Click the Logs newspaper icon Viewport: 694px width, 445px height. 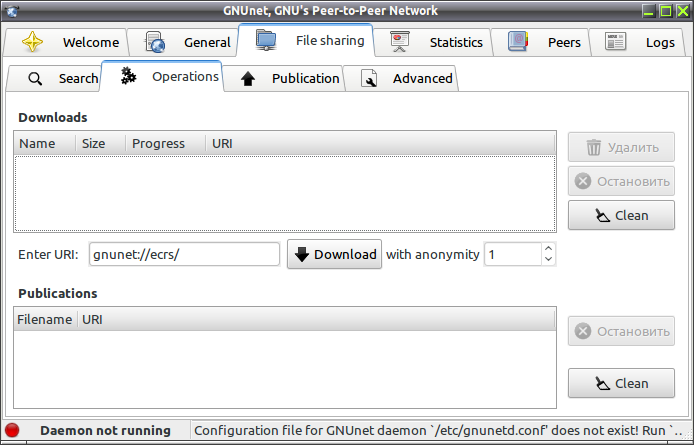click(615, 42)
